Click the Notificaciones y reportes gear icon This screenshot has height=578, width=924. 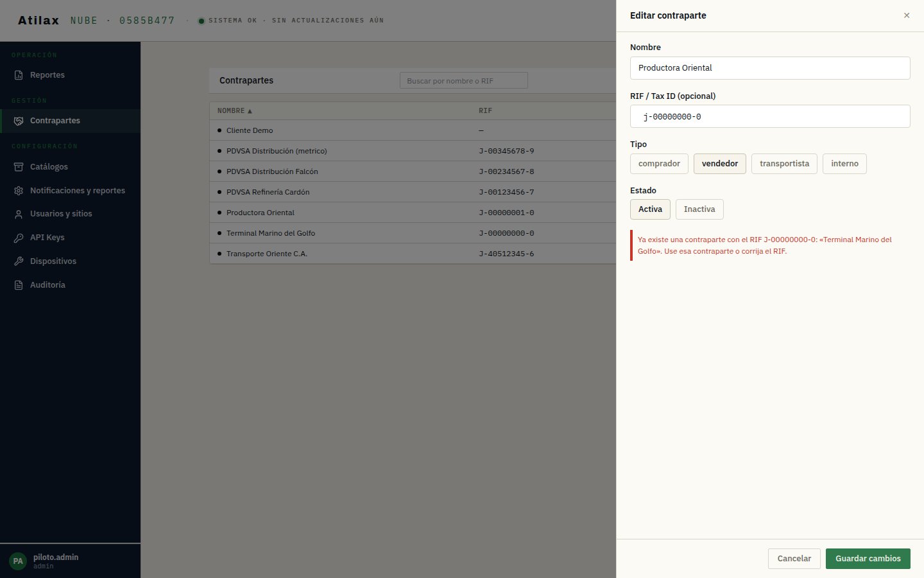(19, 191)
